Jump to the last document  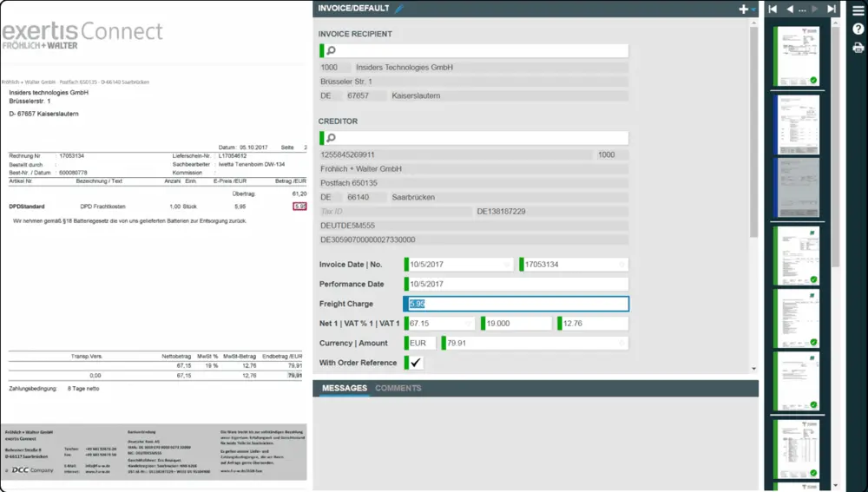click(x=831, y=9)
